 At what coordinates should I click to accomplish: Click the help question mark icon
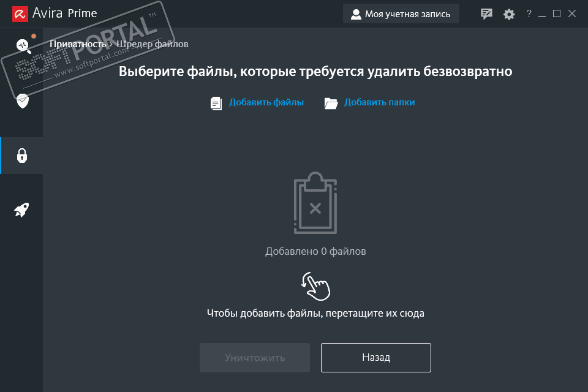[529, 14]
